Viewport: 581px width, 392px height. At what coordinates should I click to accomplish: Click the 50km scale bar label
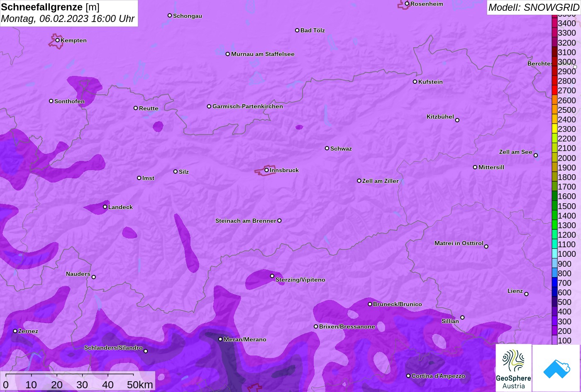pos(140,385)
